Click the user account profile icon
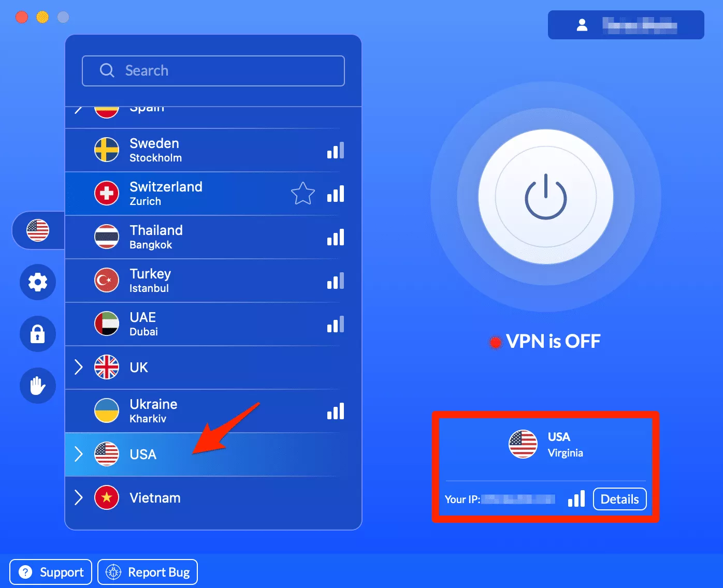 coord(582,25)
